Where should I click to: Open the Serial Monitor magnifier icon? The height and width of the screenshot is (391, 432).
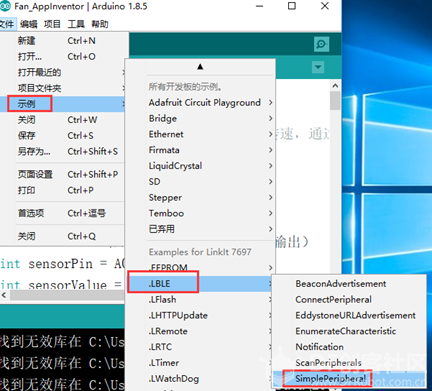click(x=321, y=44)
